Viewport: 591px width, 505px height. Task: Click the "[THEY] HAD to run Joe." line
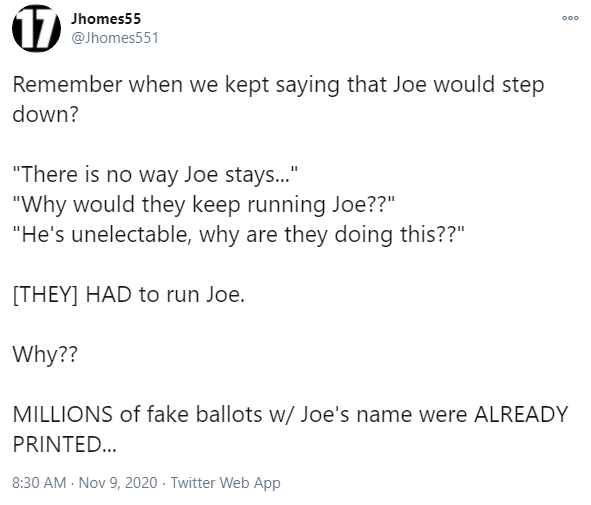pyautogui.click(x=129, y=295)
